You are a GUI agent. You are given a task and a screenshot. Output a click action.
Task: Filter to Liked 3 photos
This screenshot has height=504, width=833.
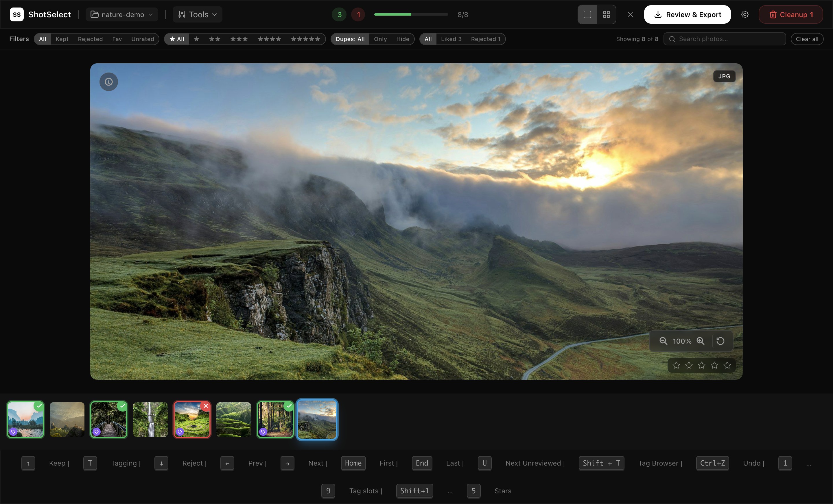[x=451, y=39]
